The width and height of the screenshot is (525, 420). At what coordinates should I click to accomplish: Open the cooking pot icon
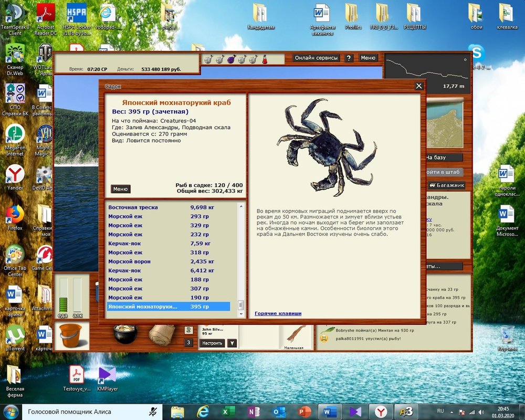click(x=125, y=334)
